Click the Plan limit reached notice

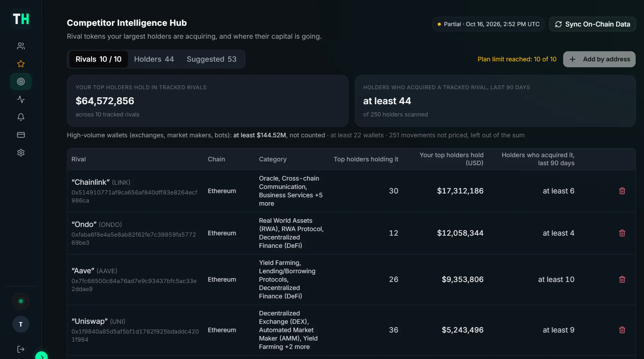tap(517, 59)
